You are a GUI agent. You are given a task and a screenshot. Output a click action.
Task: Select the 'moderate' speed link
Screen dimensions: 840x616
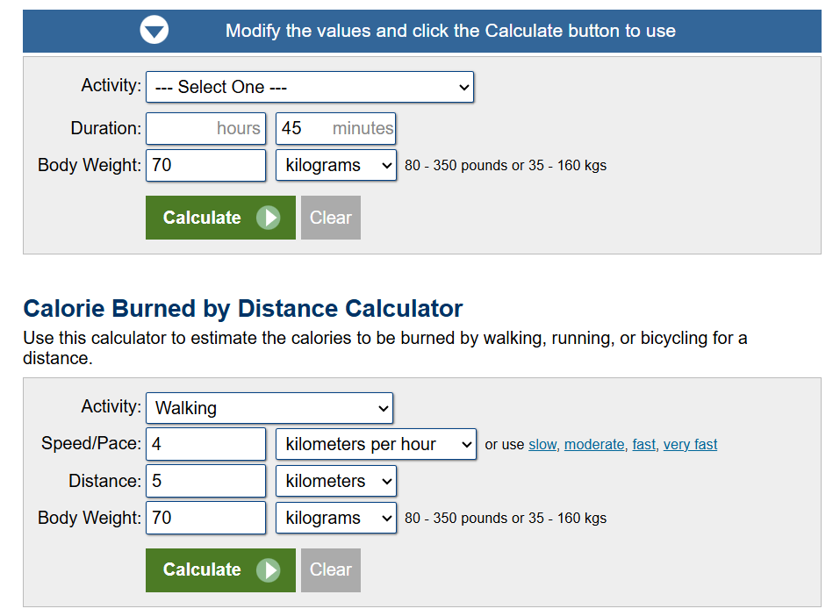point(594,445)
